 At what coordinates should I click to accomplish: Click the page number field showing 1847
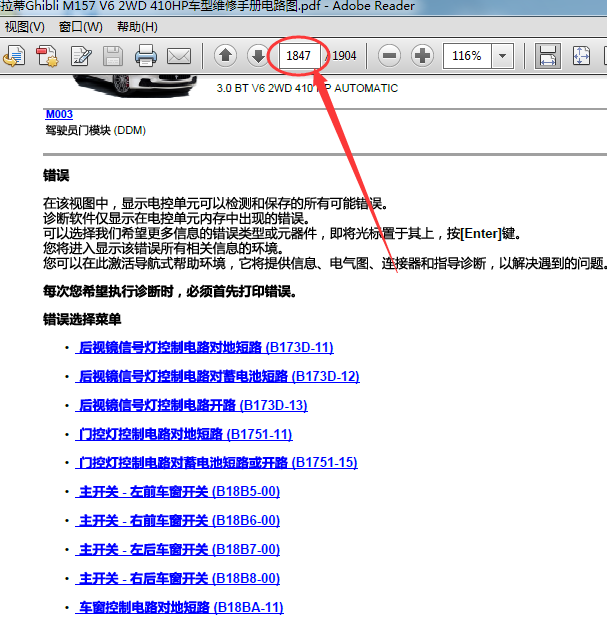(x=300, y=56)
